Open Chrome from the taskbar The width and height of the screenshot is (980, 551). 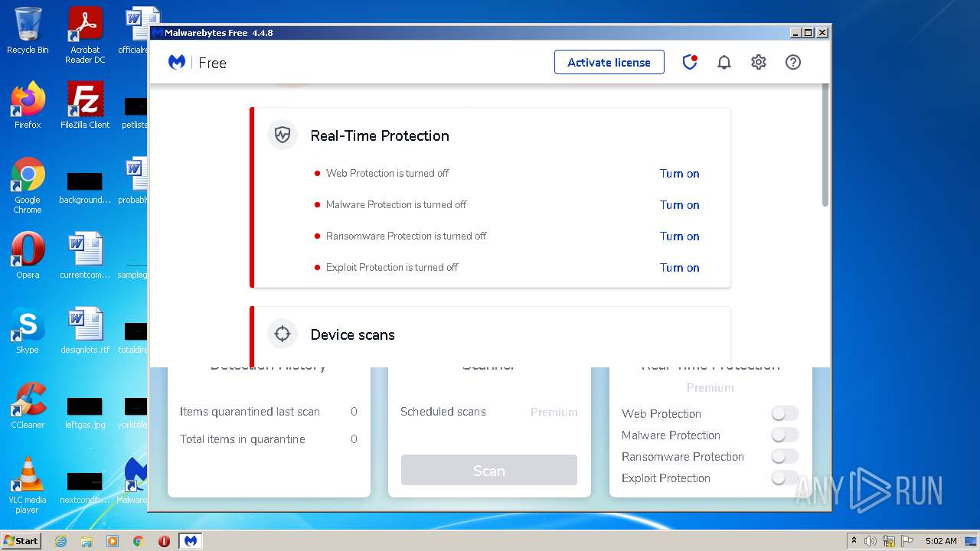139,541
